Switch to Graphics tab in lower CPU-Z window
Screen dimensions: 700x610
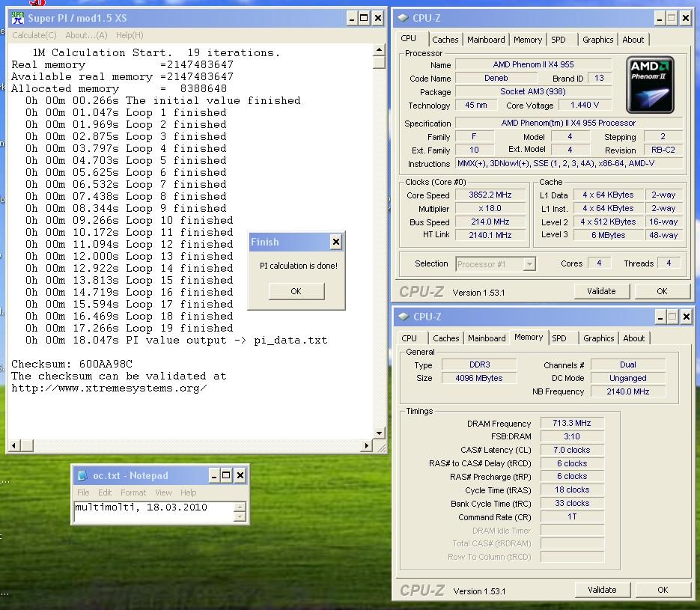599,338
